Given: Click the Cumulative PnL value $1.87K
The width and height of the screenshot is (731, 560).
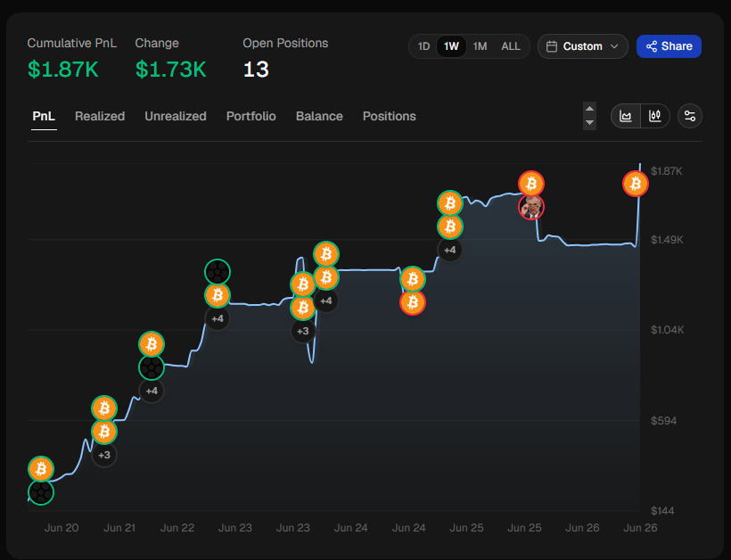Looking at the screenshot, I should [x=63, y=70].
